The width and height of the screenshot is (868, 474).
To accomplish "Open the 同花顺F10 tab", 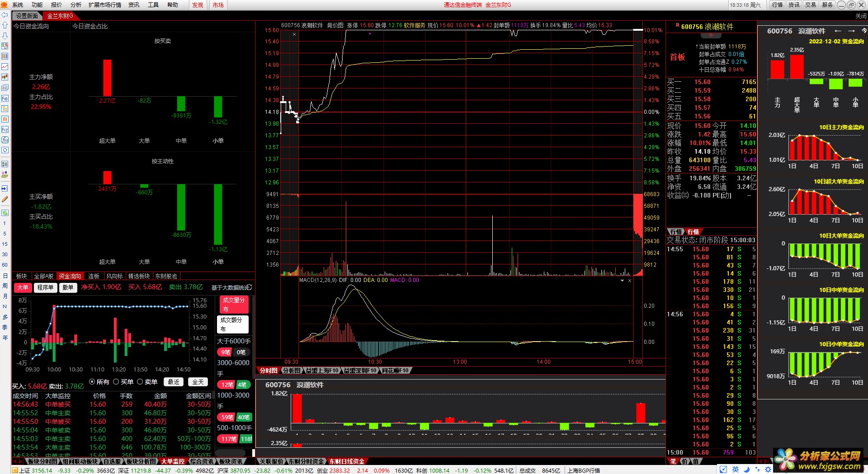I will click(396, 371).
